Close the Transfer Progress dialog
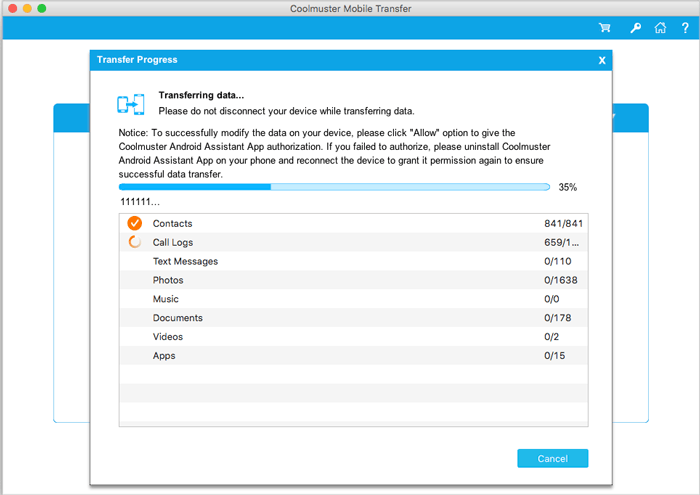700x495 pixels. click(602, 60)
